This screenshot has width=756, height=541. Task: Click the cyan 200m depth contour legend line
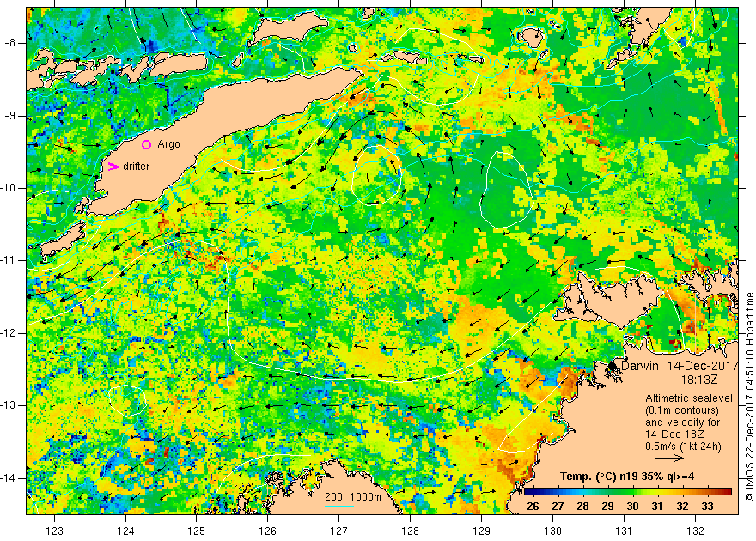(x=339, y=507)
